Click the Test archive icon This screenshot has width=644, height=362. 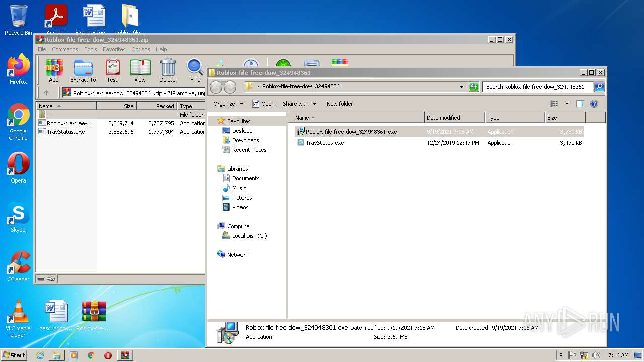click(x=112, y=70)
